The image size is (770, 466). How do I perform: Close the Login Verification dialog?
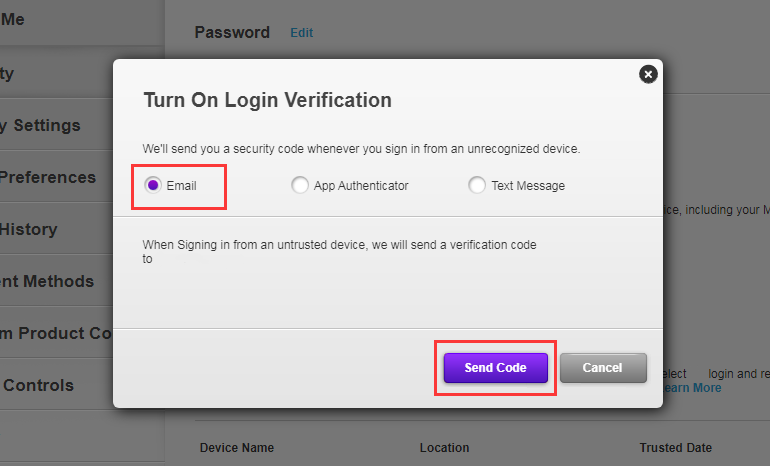click(x=648, y=74)
